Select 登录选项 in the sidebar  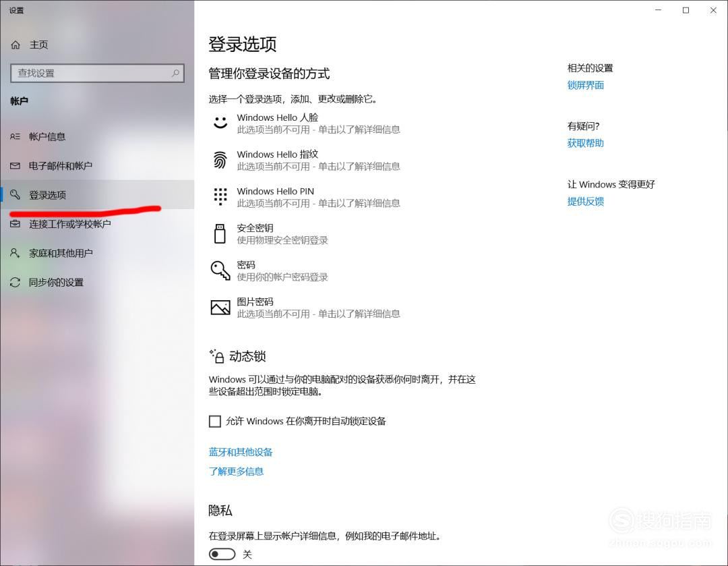tap(97, 195)
